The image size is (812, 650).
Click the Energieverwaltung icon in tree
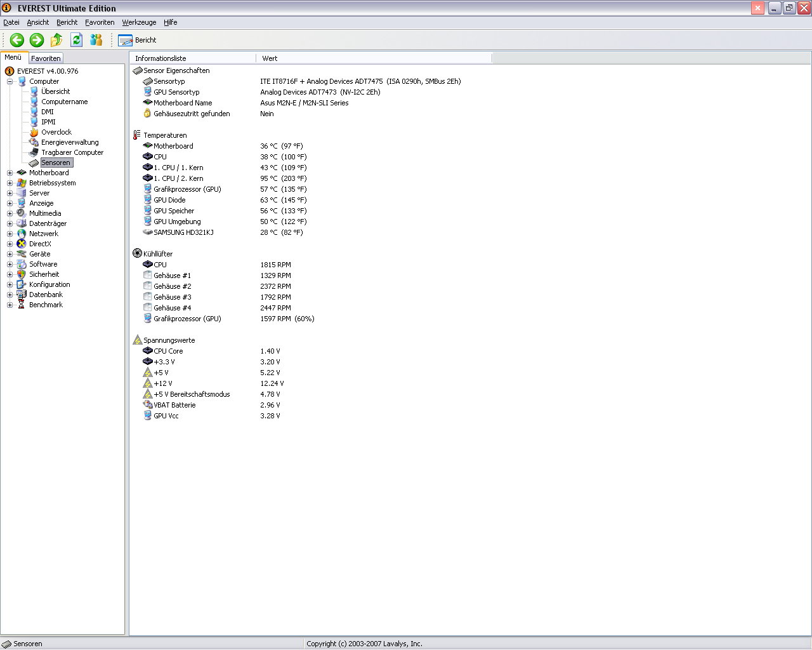click(x=34, y=142)
